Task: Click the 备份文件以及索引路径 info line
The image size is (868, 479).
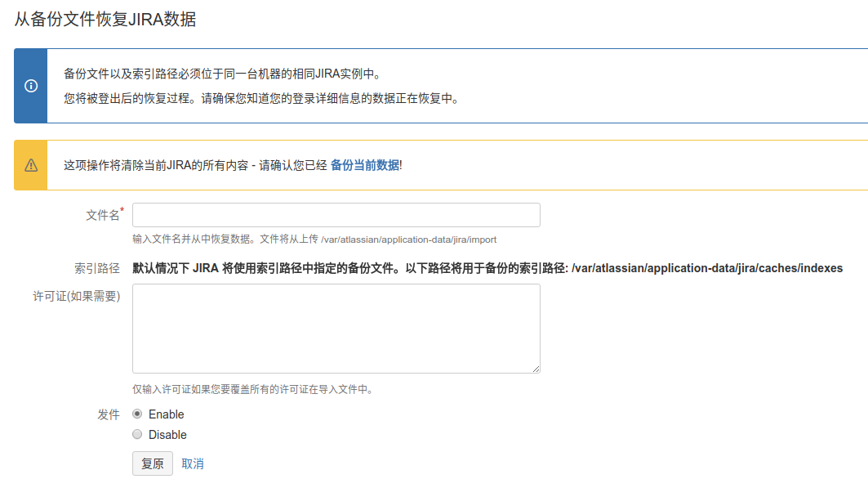Action: [224, 74]
